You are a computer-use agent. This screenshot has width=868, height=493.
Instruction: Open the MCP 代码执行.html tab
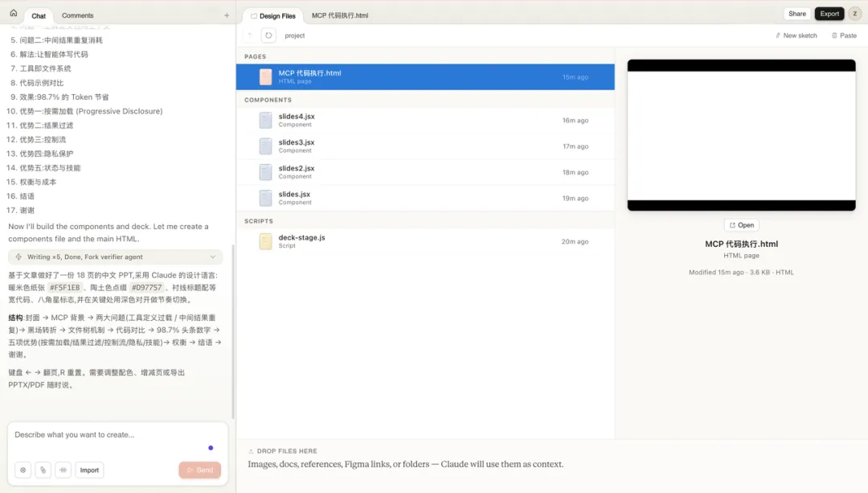coord(340,15)
